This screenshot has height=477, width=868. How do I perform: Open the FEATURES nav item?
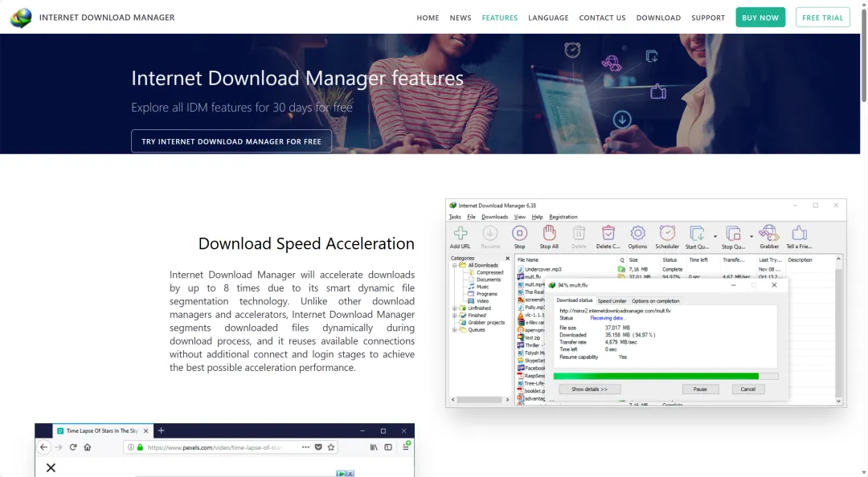coord(499,18)
